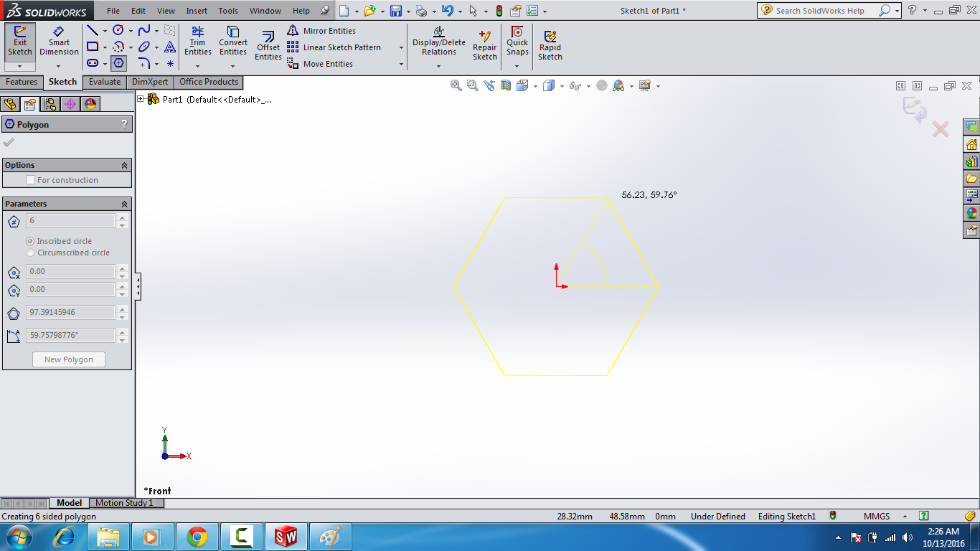
Task: Open Display/Delete Relations
Action: pyautogui.click(x=439, y=41)
